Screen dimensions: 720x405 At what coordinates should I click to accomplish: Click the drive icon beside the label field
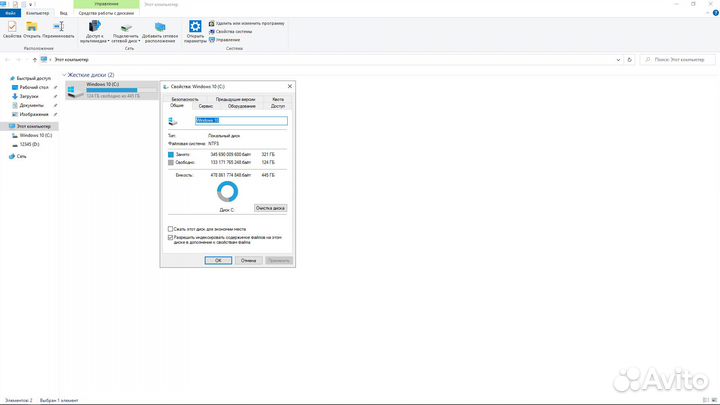173,121
